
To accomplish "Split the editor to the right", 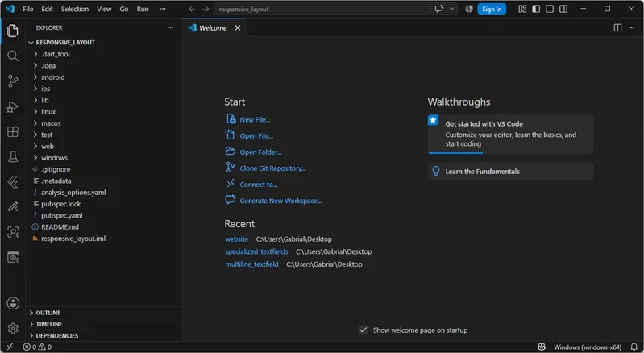I will click(x=617, y=28).
